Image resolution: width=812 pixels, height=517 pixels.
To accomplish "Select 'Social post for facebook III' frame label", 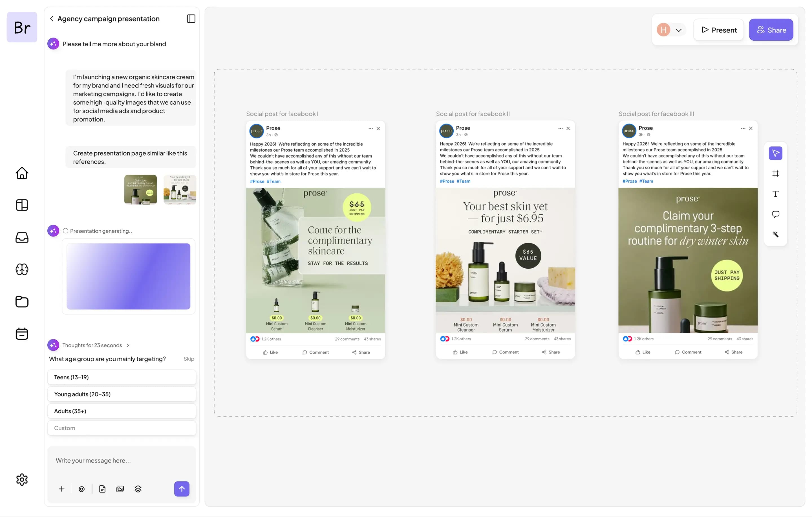I will pos(656,114).
